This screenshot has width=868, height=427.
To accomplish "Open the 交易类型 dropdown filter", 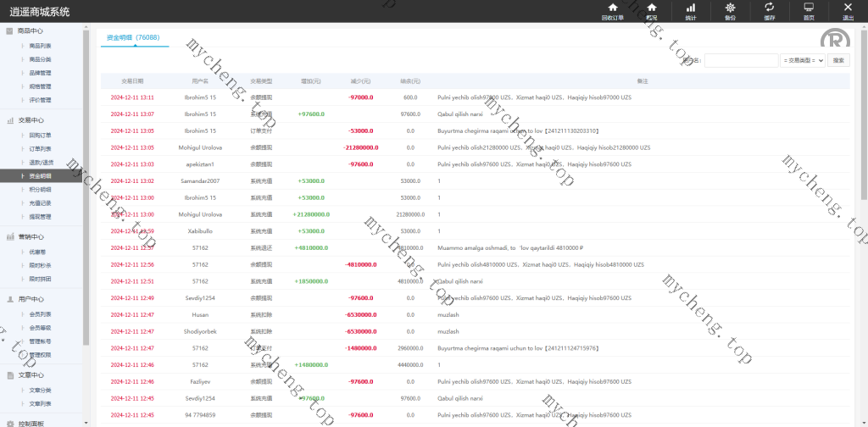I will 802,60.
